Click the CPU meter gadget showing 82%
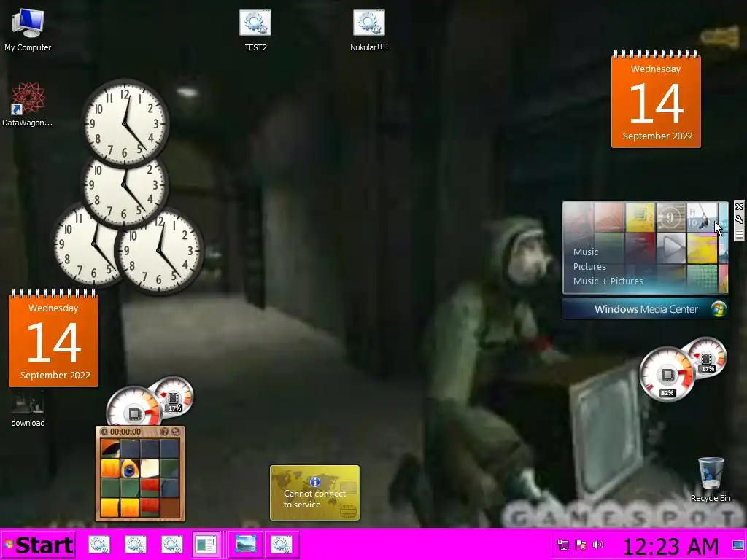The image size is (747, 560). click(667, 374)
